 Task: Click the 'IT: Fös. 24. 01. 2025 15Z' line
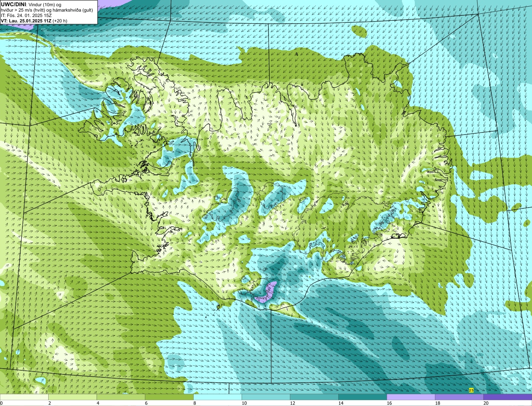26,15
